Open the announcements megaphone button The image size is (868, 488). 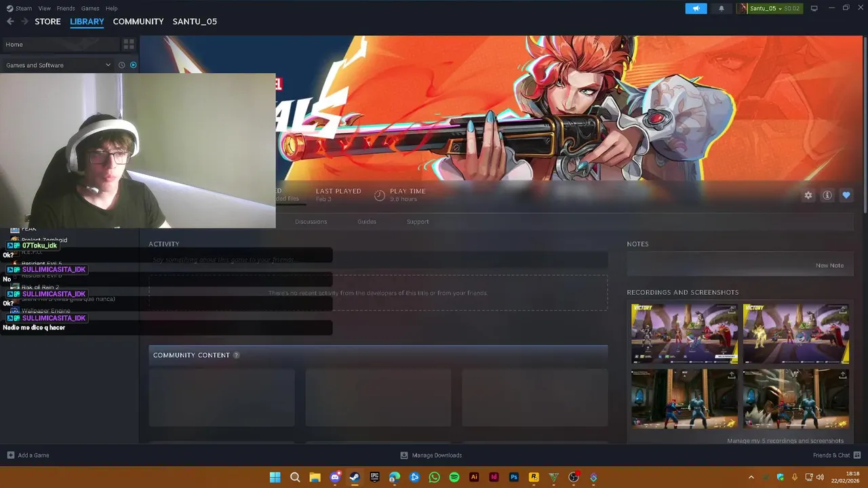pos(696,8)
